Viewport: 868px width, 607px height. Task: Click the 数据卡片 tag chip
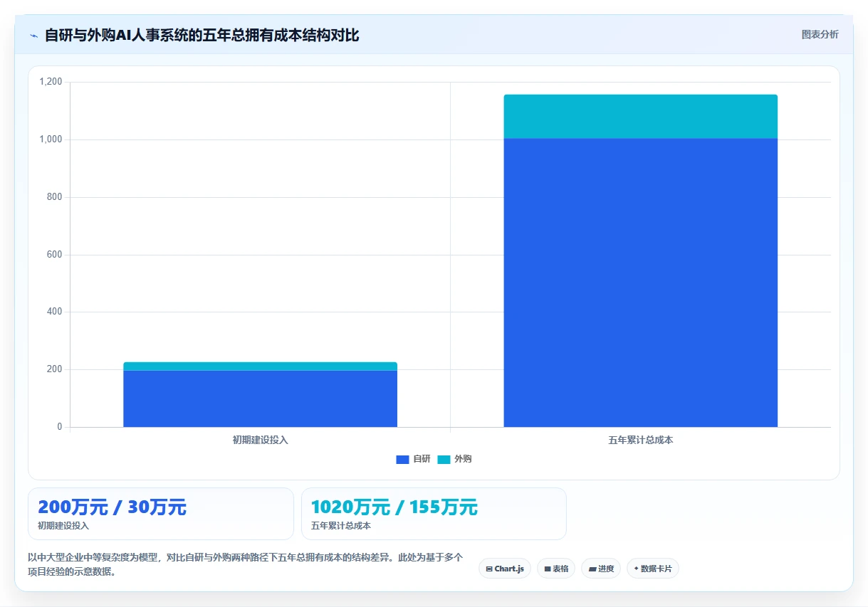coord(653,569)
